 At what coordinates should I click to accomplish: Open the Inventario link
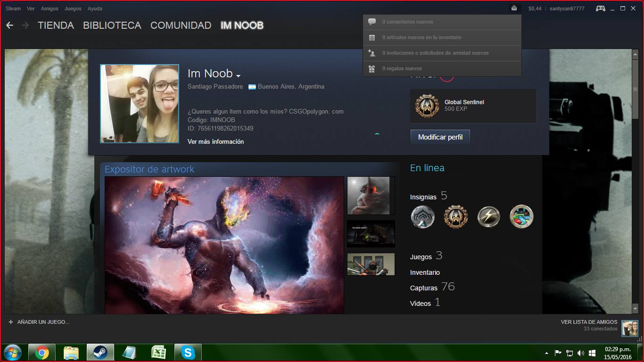[x=425, y=272]
